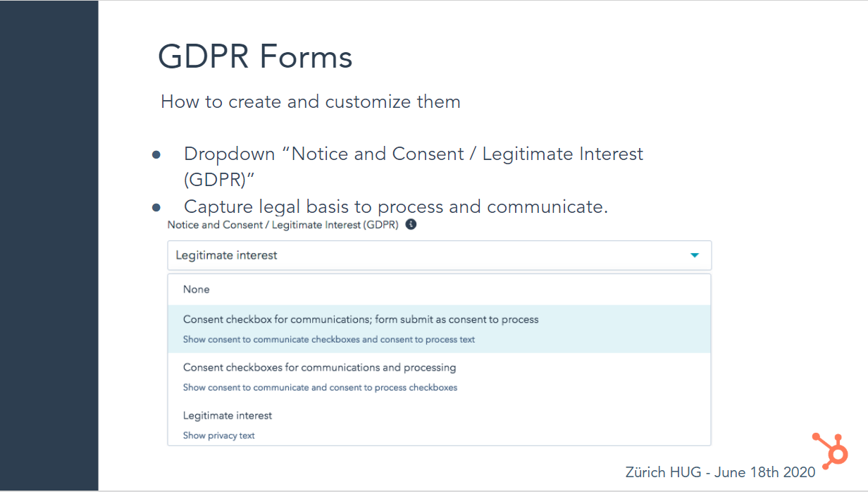Expand the dropdown using the teal caret arrow

(695, 255)
